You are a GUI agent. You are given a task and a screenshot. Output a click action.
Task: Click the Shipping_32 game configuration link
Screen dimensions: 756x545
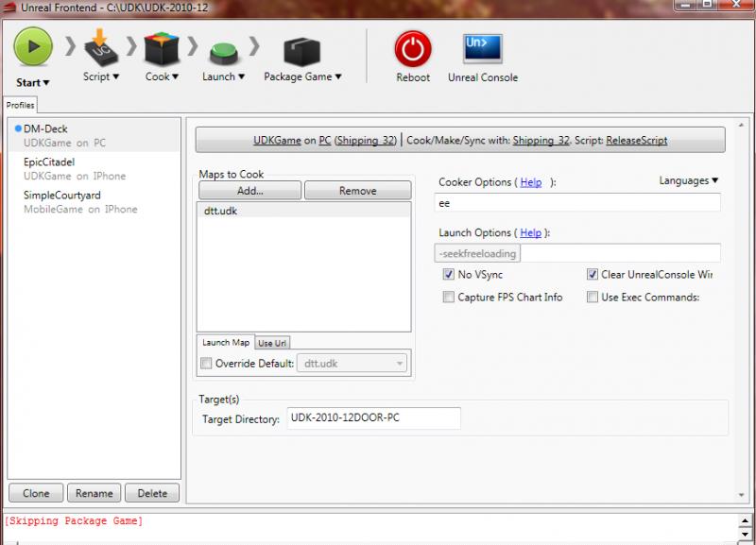(366, 140)
